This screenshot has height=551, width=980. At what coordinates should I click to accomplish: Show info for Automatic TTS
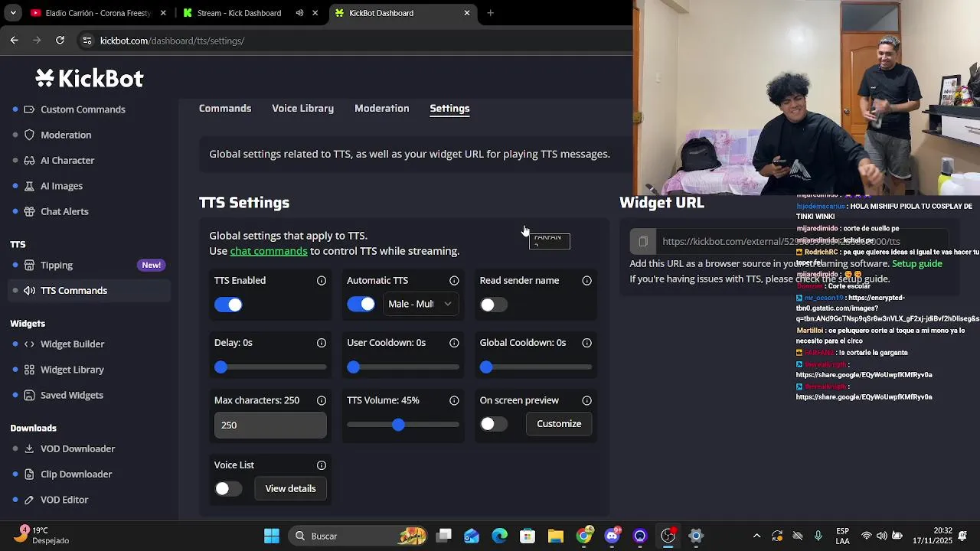[x=454, y=281]
